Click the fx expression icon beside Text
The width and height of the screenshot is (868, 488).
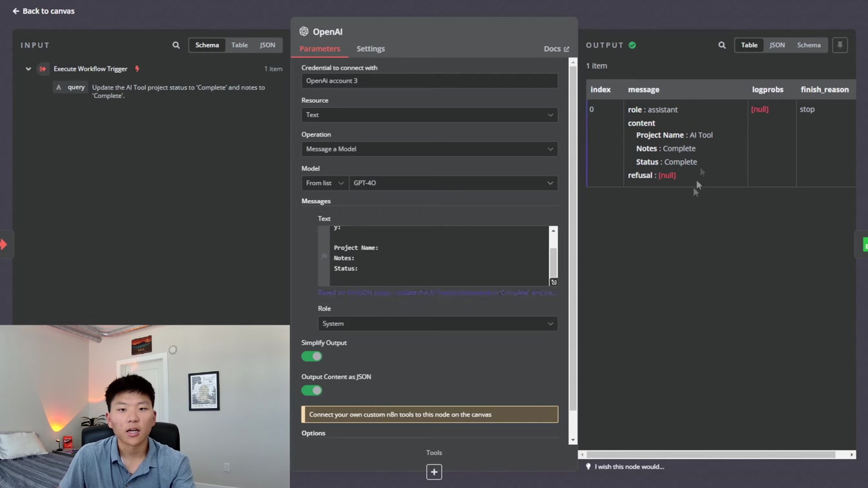point(324,256)
